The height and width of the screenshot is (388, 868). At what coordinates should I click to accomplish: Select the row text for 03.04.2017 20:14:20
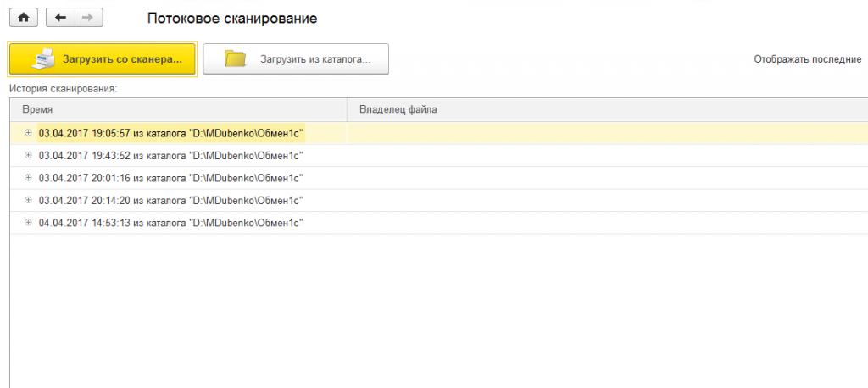click(x=170, y=200)
